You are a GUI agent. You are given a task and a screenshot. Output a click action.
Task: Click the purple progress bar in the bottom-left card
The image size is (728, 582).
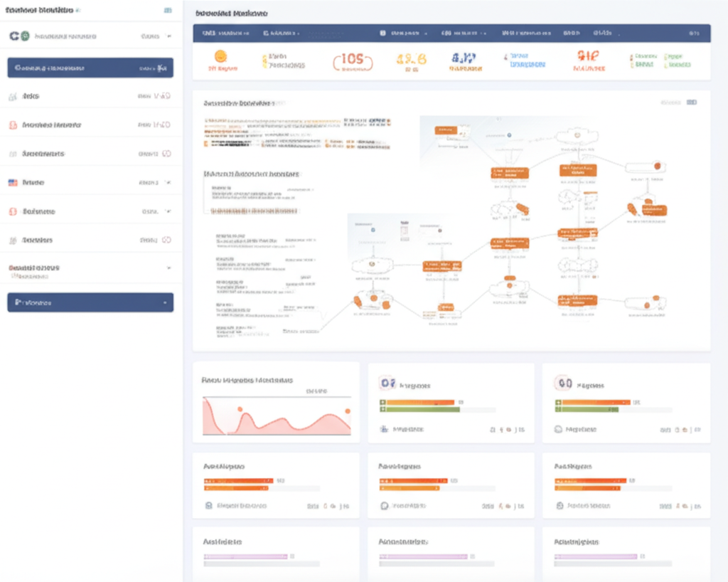pyautogui.click(x=246, y=556)
